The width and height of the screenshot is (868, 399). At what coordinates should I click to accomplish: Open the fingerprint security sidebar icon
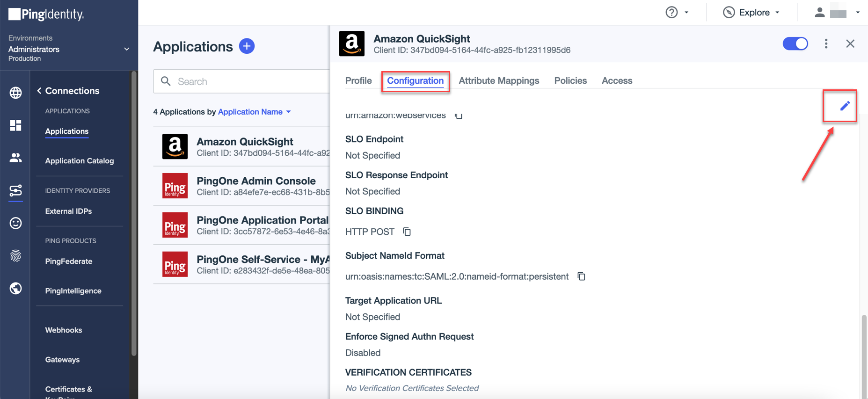click(15, 256)
